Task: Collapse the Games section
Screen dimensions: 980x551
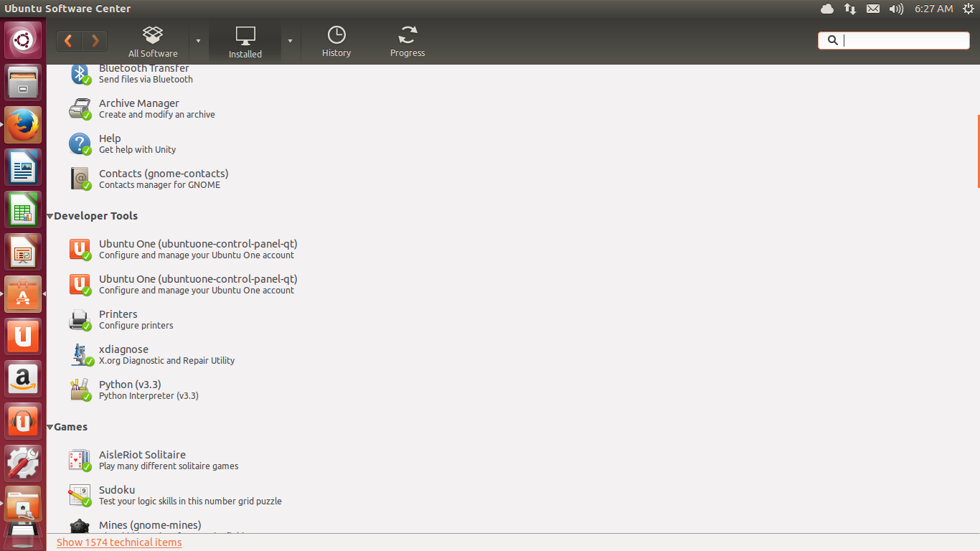Action: [50, 426]
